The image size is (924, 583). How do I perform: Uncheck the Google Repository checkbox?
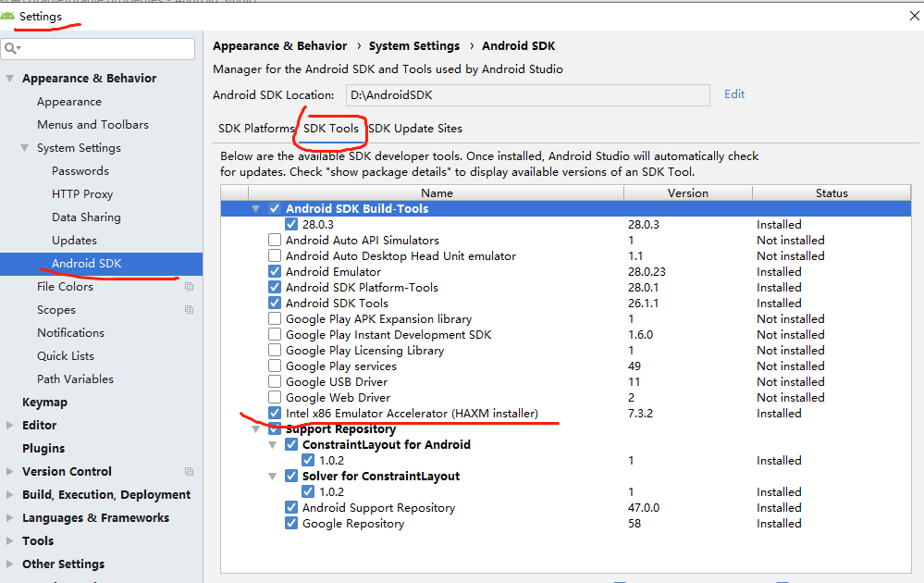tap(291, 523)
